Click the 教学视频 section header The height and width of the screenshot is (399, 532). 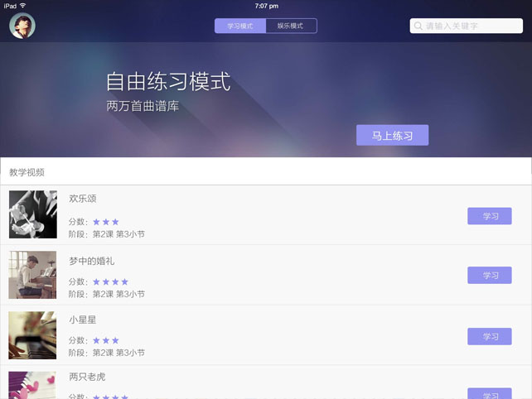pyautogui.click(x=27, y=172)
